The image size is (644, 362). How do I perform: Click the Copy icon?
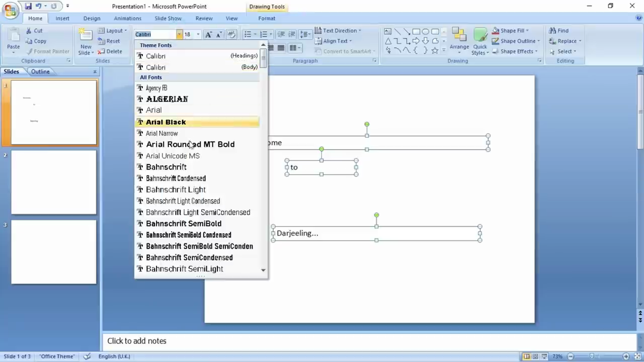point(28,41)
